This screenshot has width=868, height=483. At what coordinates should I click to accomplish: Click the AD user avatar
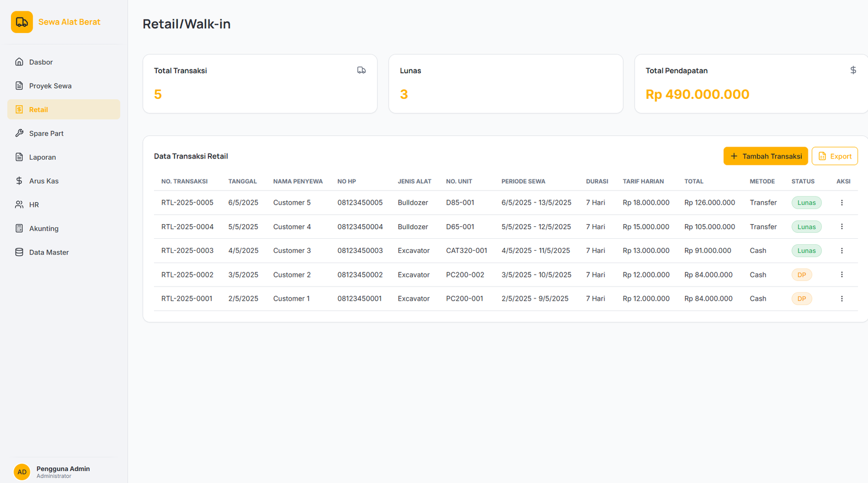pos(22,472)
